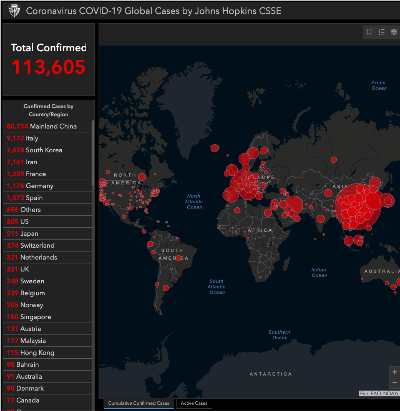
Task: Open the Bookmarks icon in map toolbar
Action: pos(369,32)
